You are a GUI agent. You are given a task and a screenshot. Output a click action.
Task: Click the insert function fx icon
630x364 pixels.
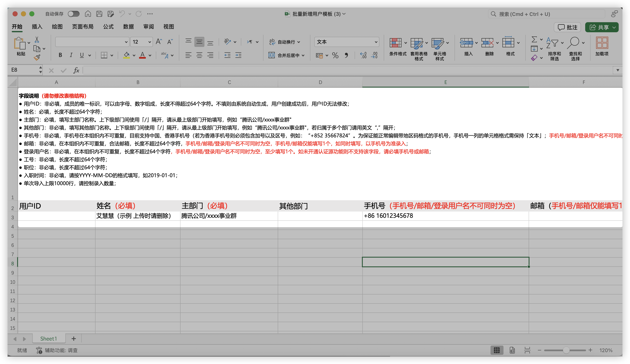click(76, 70)
